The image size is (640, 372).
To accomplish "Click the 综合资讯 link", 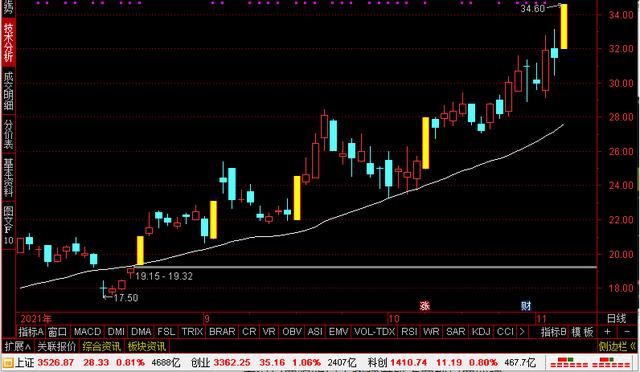I will [x=101, y=347].
